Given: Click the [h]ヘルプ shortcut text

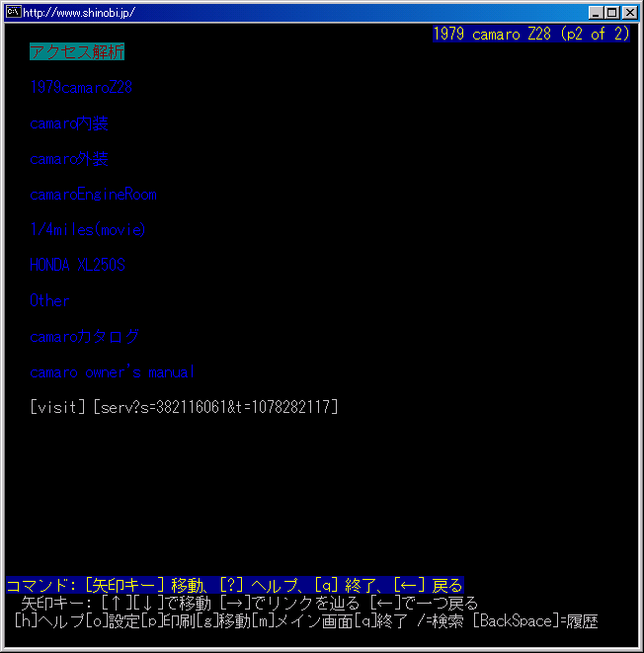Looking at the screenshot, I should [x=49, y=621].
